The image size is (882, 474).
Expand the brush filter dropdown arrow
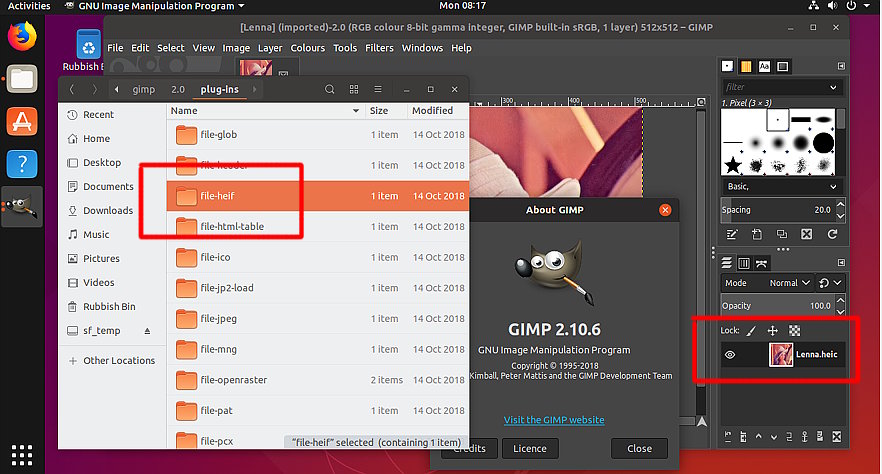tap(833, 87)
